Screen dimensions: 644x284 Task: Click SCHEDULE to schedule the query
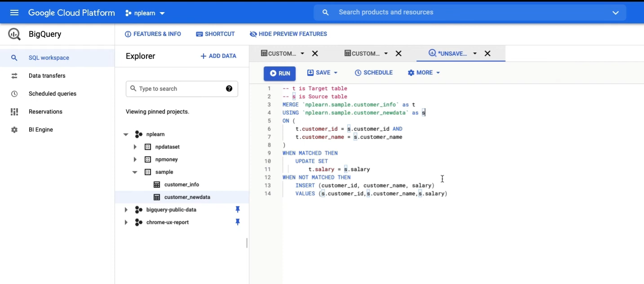(x=374, y=73)
